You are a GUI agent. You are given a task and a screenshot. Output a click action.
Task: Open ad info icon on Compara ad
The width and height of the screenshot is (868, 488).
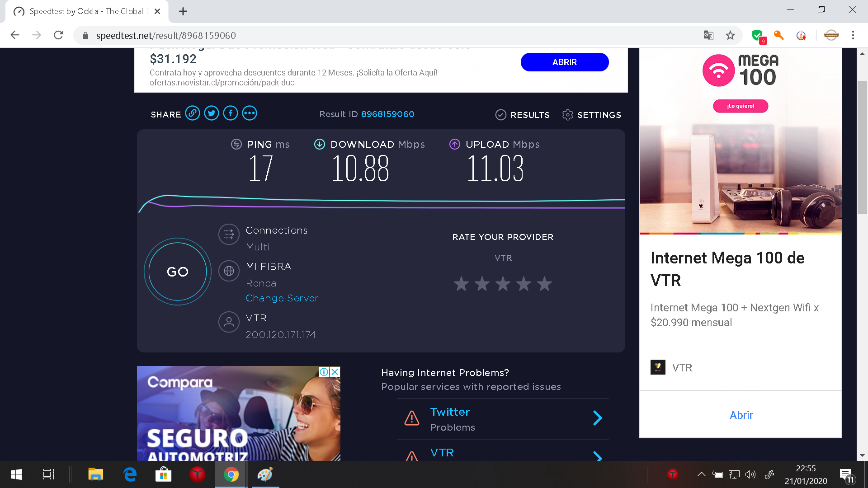coord(324,372)
